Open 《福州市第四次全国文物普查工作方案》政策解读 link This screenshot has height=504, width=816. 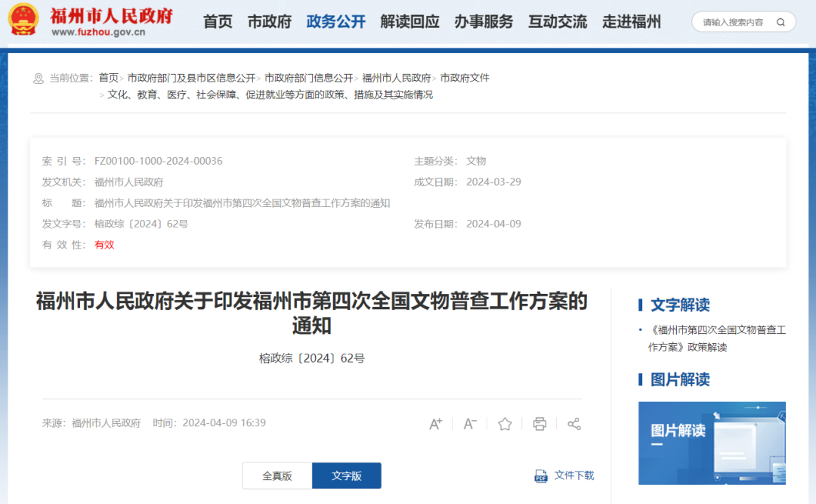click(716, 339)
